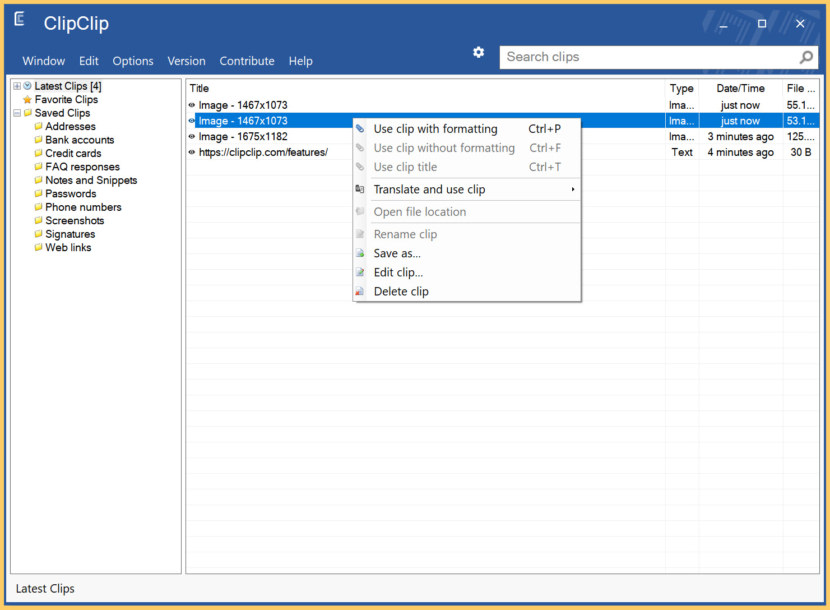Choose Use clip with formatting
This screenshot has width=830, height=610.
[x=467, y=129]
